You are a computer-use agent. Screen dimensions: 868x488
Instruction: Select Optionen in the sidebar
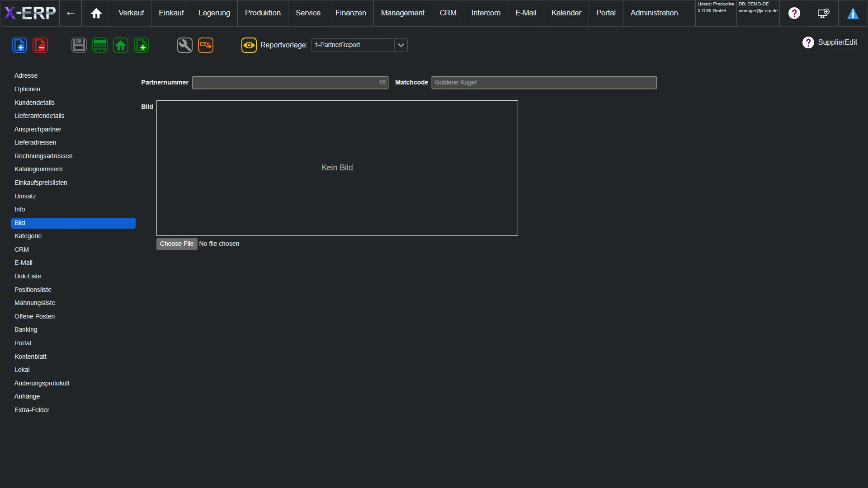73,89
